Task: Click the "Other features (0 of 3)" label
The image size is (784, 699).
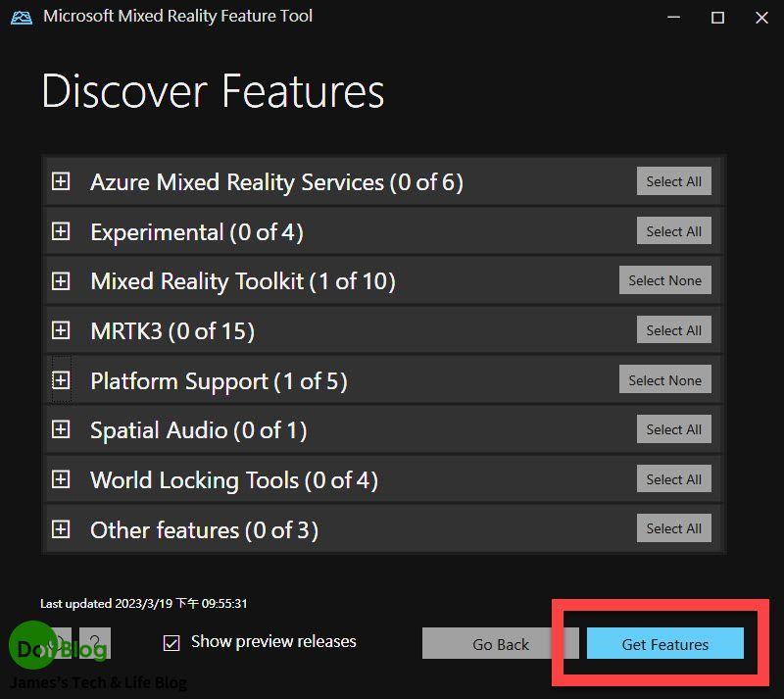Action: click(x=204, y=529)
